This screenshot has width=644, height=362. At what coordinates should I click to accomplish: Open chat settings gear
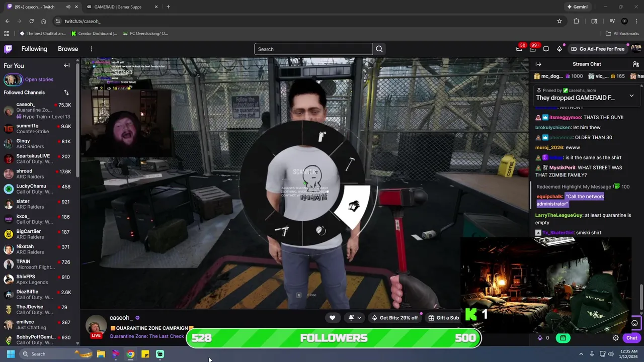tap(615, 338)
